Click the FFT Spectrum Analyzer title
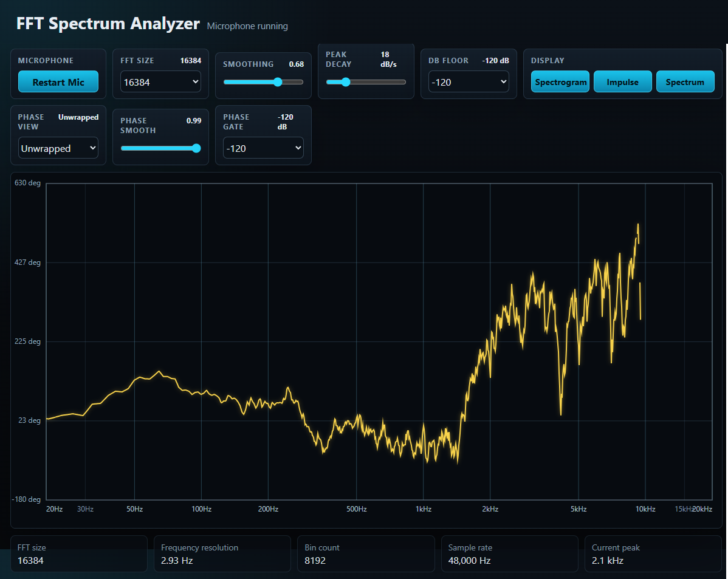The width and height of the screenshot is (728, 579). click(x=108, y=23)
